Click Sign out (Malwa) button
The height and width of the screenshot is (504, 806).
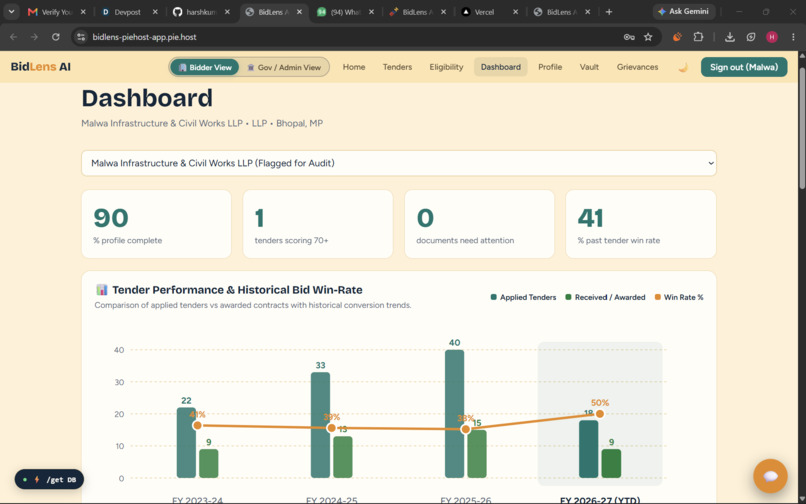[x=744, y=67]
